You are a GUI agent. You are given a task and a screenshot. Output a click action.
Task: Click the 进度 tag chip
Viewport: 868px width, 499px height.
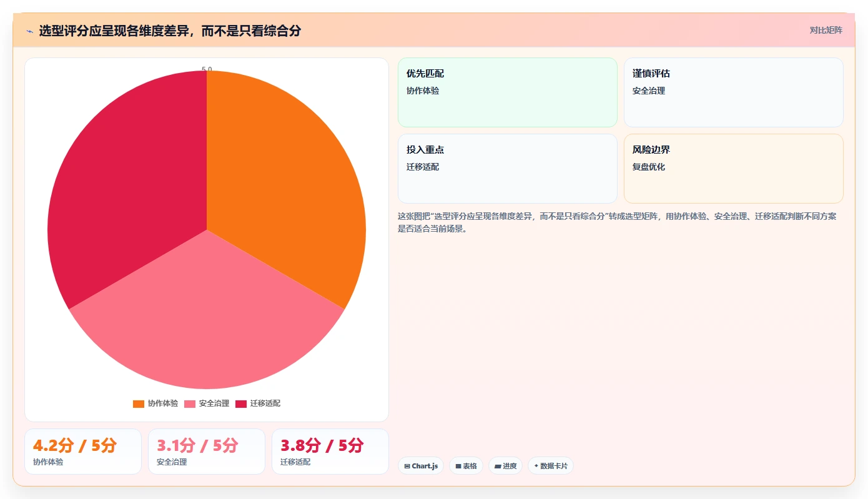tap(505, 466)
